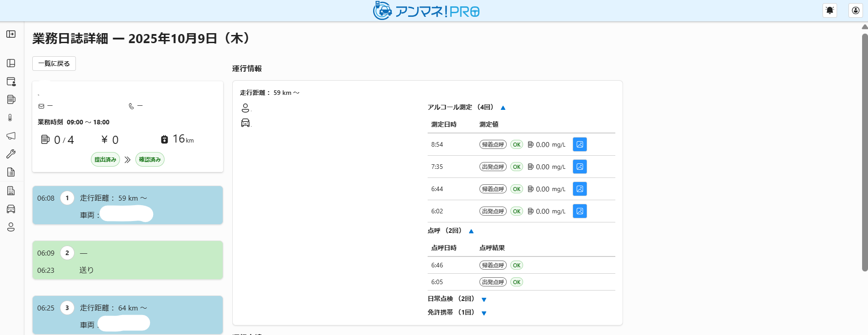Expand the sidebar with the top toggle icon
Image resolution: width=868 pixels, height=335 pixels.
pos(11,34)
